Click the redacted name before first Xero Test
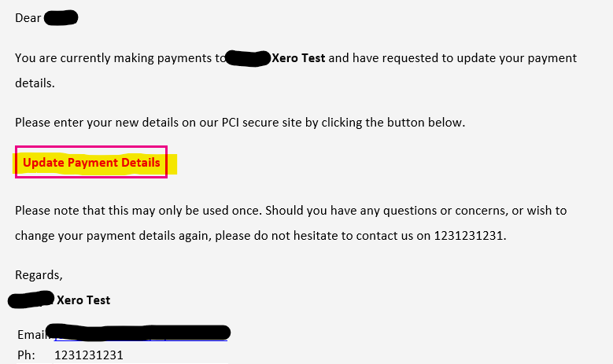Screen dimensions: 613x364 pyautogui.click(x=247, y=58)
